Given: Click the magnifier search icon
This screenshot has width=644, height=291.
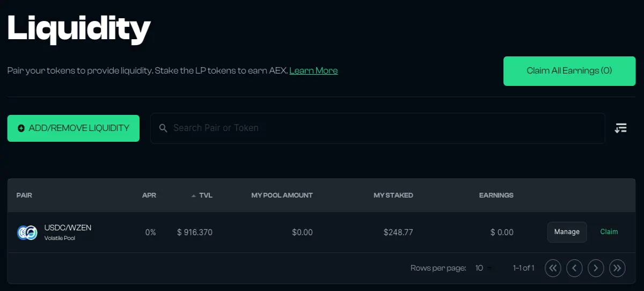Looking at the screenshot, I should (x=164, y=128).
